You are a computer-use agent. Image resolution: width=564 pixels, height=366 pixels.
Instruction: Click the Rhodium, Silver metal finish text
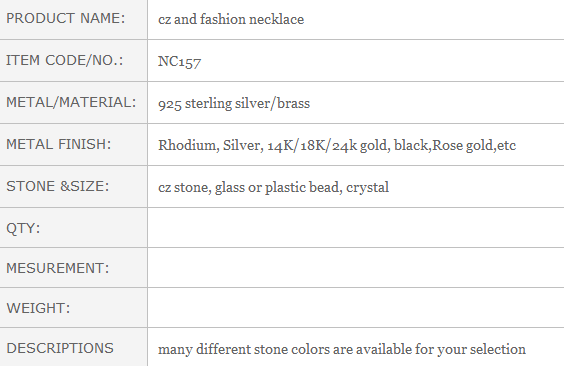coord(211,145)
